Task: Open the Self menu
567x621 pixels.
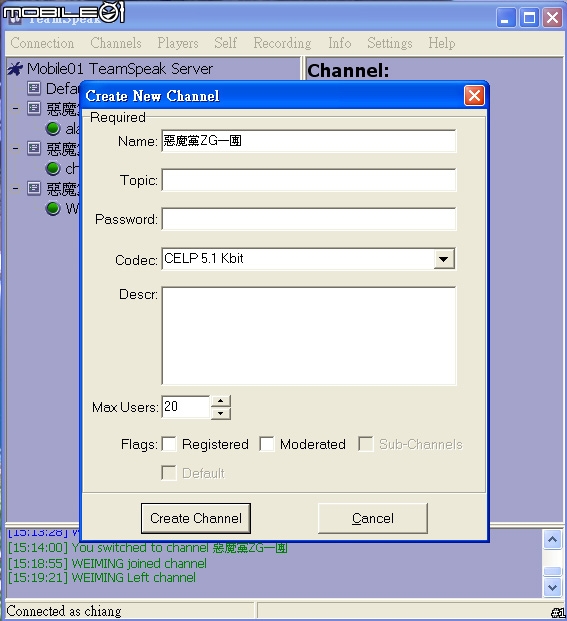Action: pyautogui.click(x=226, y=43)
